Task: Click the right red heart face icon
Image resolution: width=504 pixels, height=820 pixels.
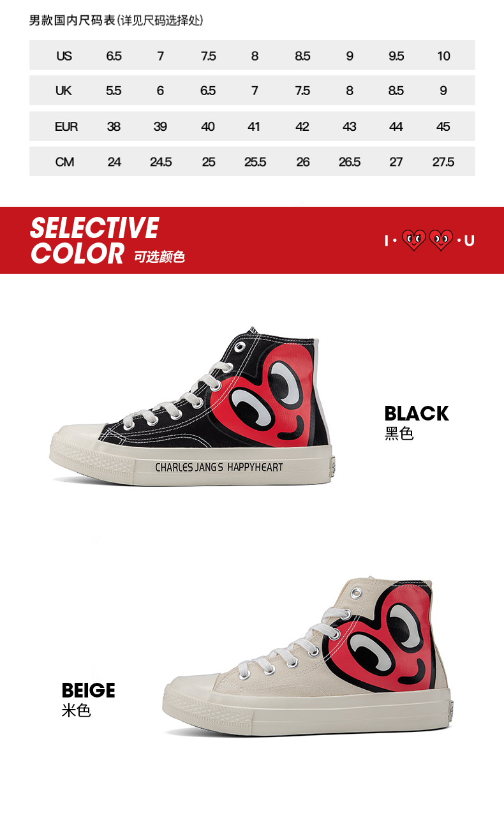Action: (441, 241)
